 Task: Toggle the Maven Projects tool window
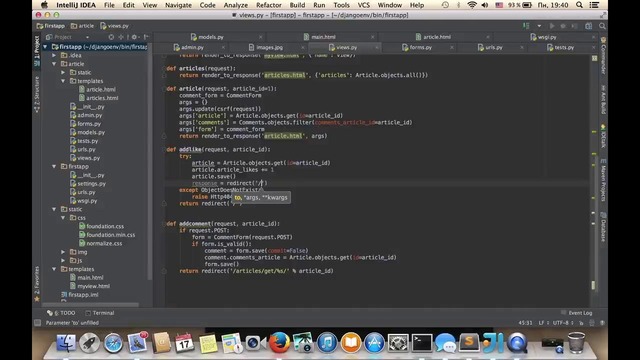click(x=603, y=180)
